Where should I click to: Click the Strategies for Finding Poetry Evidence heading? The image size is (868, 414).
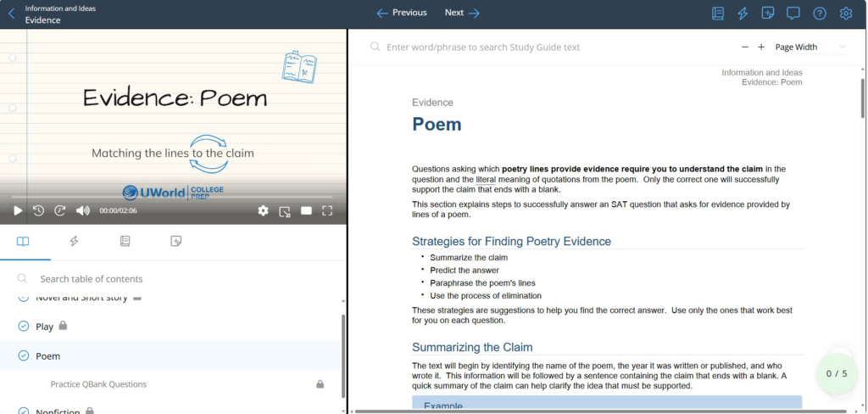(x=511, y=241)
